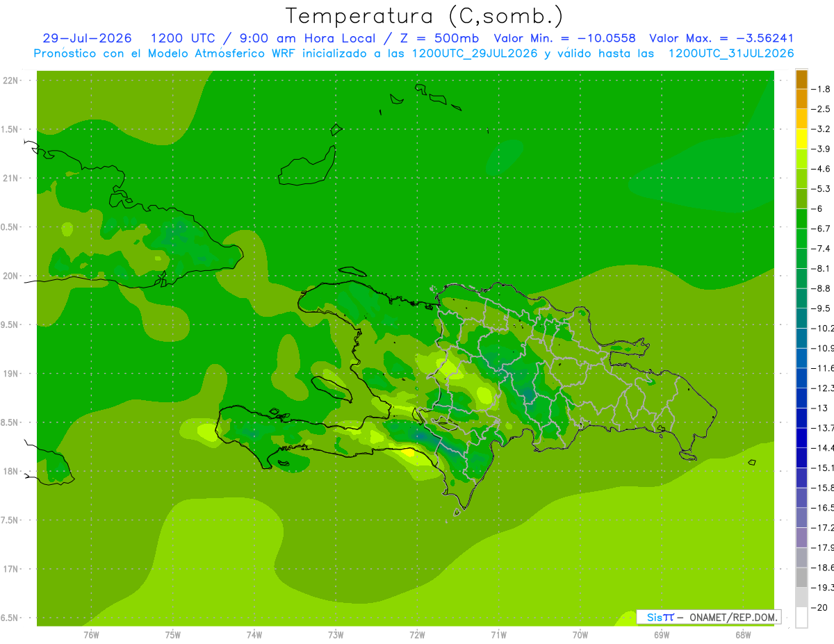This screenshot has width=834, height=644.
Task: Click the "68W" longitude axis label
Action: point(743,634)
